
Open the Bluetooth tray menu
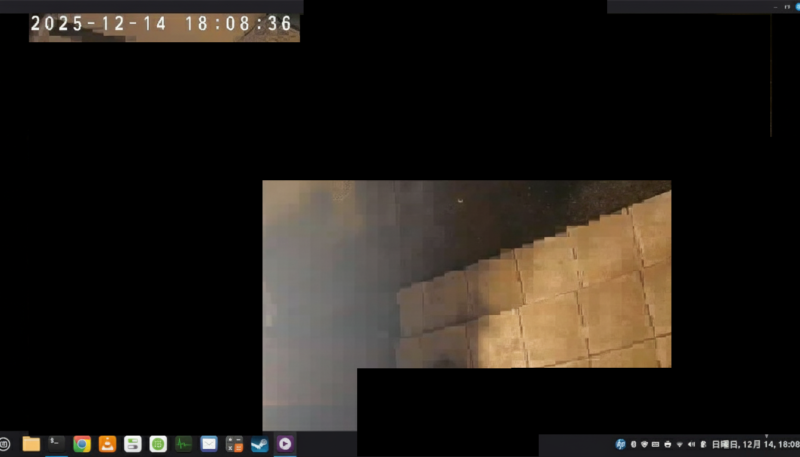point(633,444)
